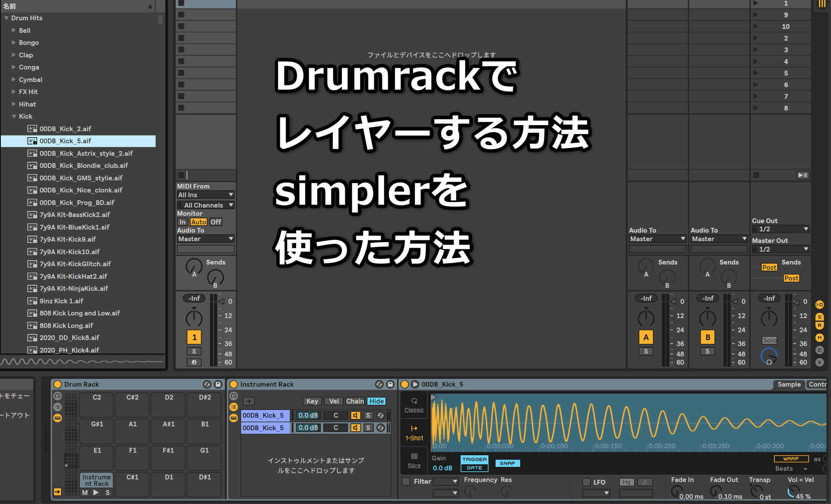The image size is (831, 504).
Task: Preview the Instrument Rack drum pad
Action: (96, 492)
